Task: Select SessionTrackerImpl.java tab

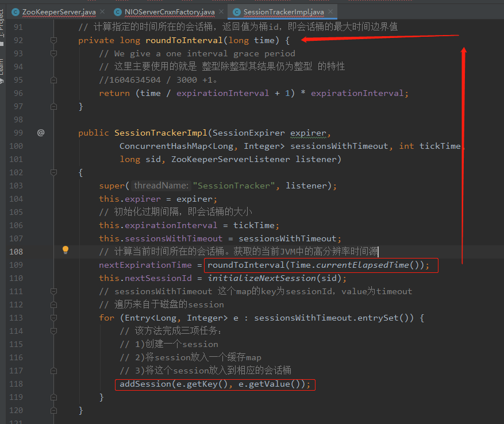Action: [x=283, y=12]
